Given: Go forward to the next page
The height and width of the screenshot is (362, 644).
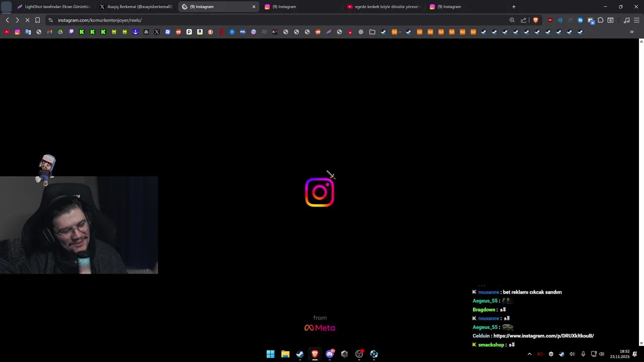Looking at the screenshot, I should (17, 20).
